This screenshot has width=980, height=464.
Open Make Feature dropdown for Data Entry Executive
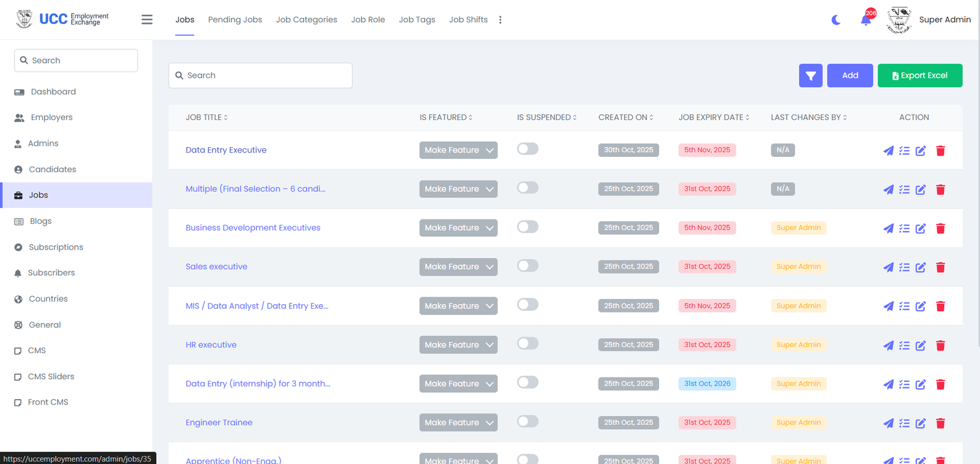pyautogui.click(x=458, y=150)
